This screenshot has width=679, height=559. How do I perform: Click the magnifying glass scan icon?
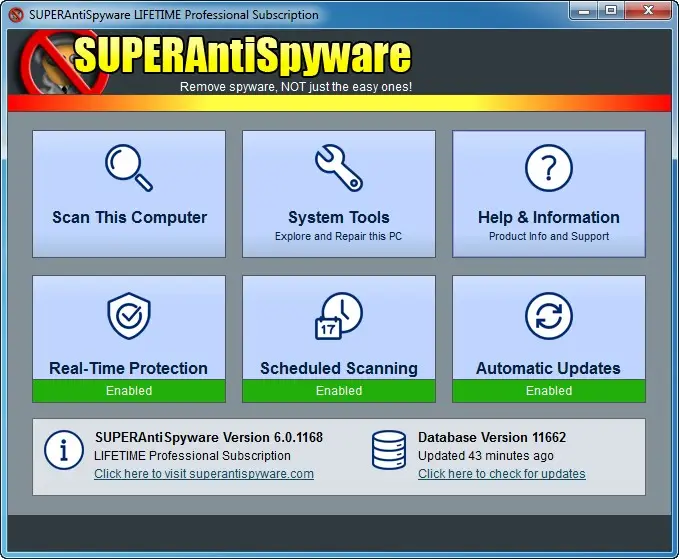point(129,168)
